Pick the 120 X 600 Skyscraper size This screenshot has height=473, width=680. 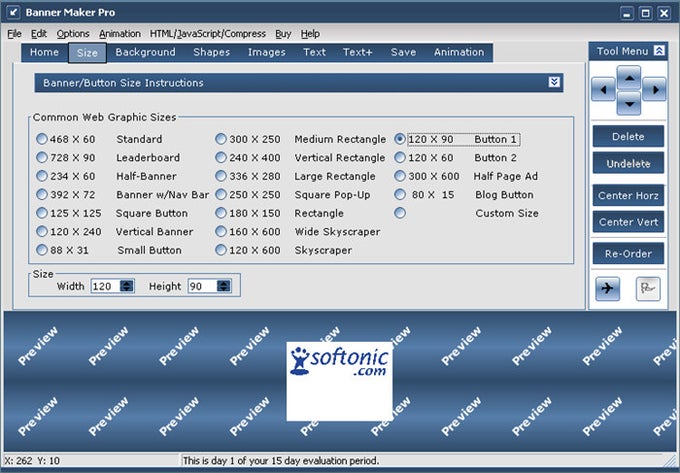[221, 250]
